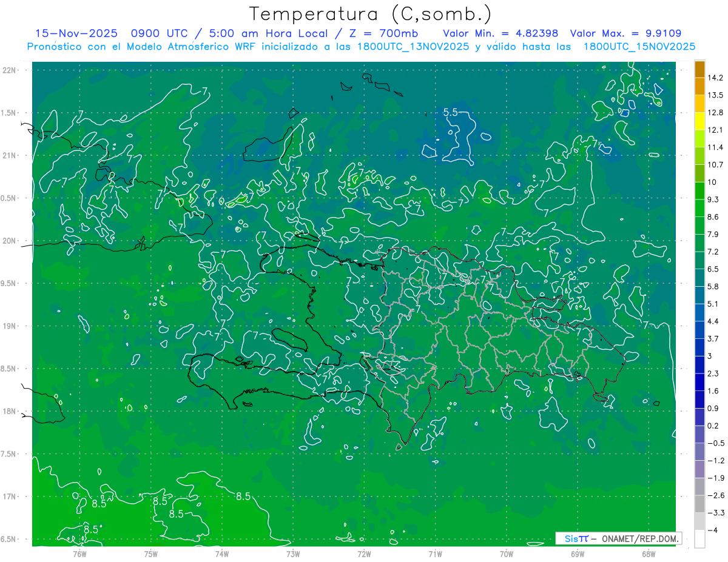The image size is (728, 562).
Task: Click the "73W" longitude label
Action: click(x=293, y=554)
